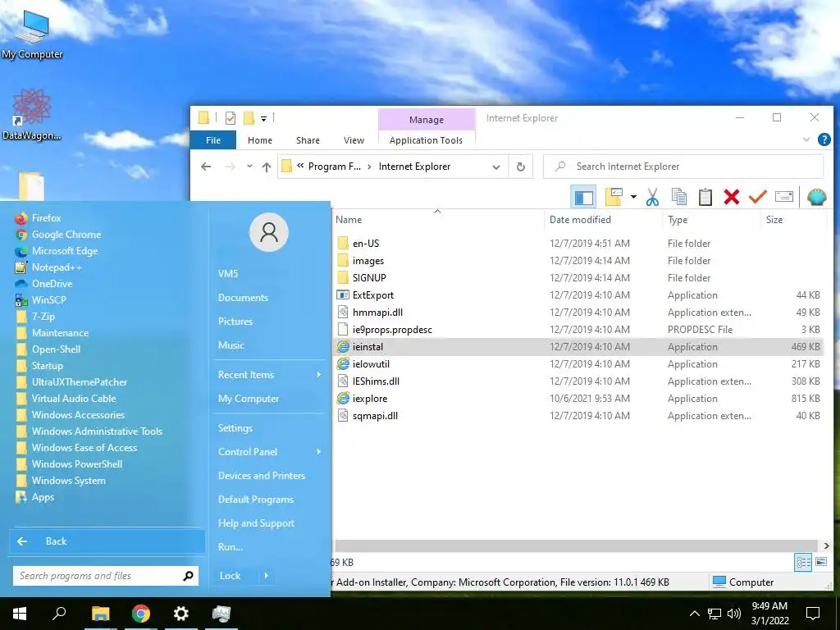The image size is (840, 630).
Task: Click the Search programs and files box
Action: point(106,576)
